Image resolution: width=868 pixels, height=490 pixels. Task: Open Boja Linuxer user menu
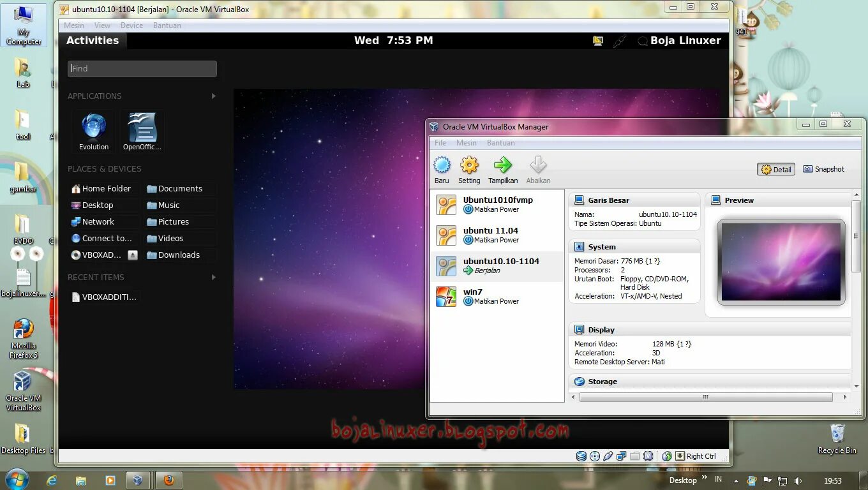click(x=680, y=40)
